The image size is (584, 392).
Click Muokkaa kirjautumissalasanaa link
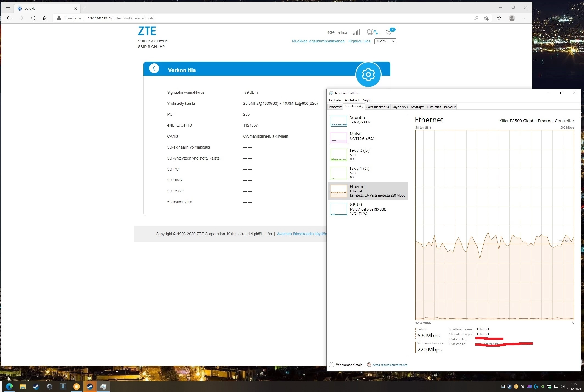[318, 41]
